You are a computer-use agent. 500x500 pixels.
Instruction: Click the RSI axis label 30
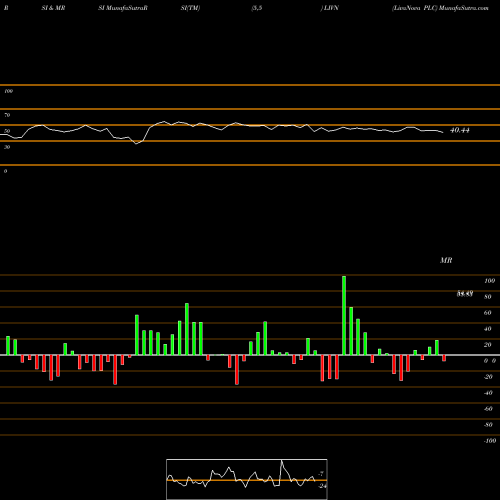click(x=7, y=147)
